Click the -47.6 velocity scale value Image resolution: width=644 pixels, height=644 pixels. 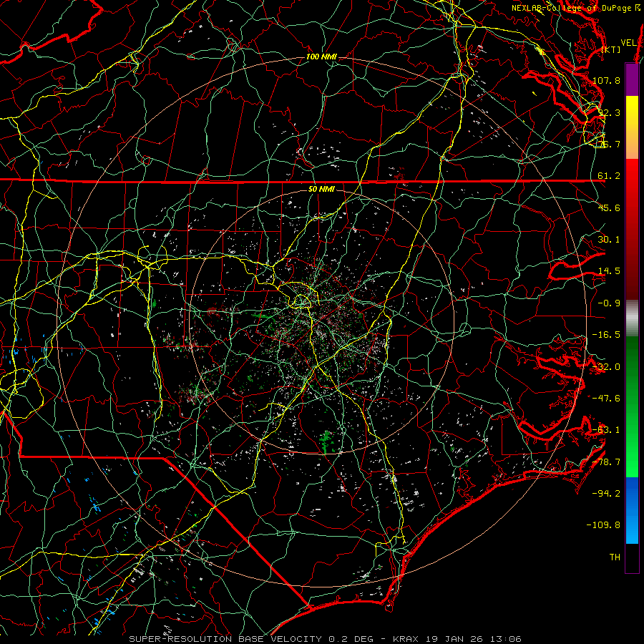click(607, 399)
